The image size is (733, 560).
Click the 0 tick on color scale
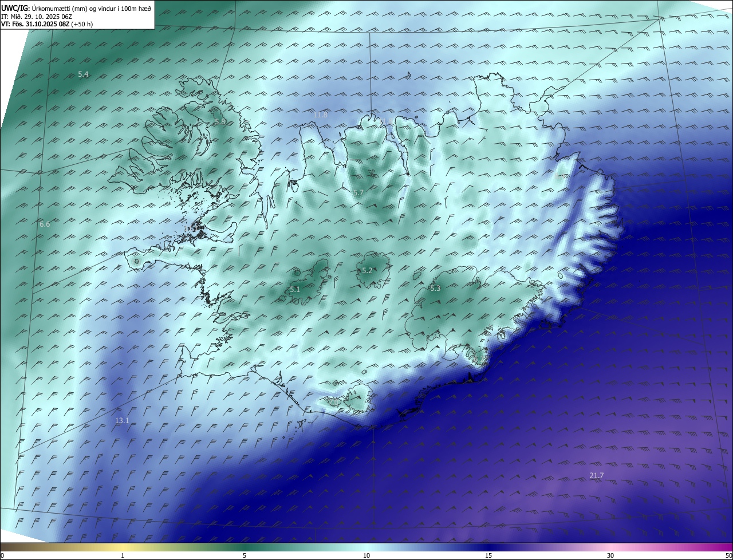pyautogui.click(x=2, y=555)
